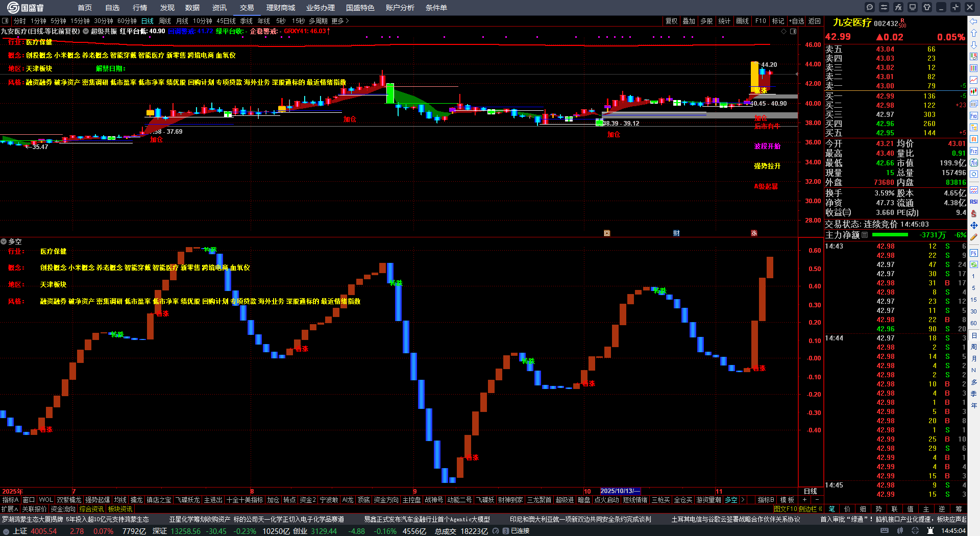Image resolution: width=980 pixels, height=536 pixels.
Task: Show more indicator tabs with right arrow
Action: click(x=743, y=500)
